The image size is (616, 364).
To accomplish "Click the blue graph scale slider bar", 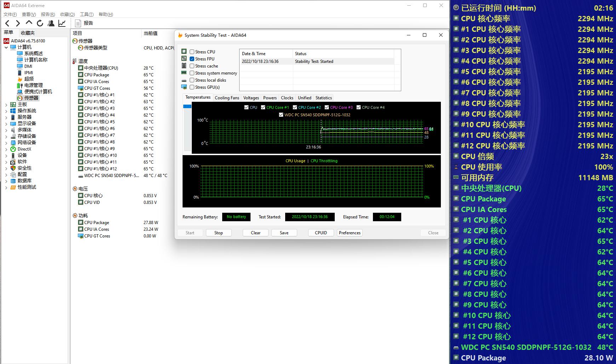I will pyautogui.click(x=187, y=106).
